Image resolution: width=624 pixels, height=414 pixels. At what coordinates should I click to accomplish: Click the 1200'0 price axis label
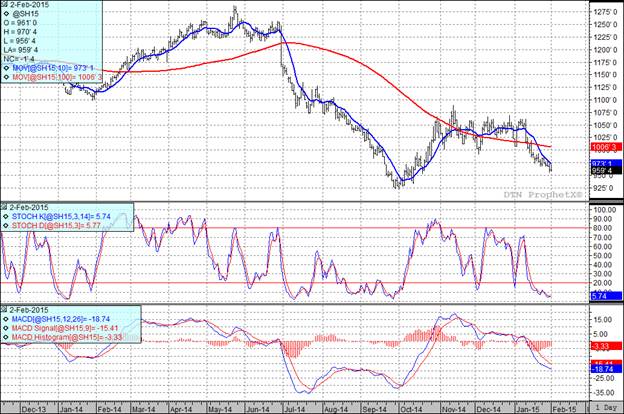click(x=604, y=50)
